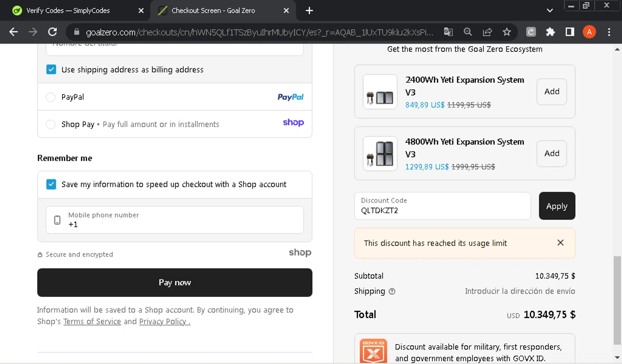Click the share page icon
The image size is (622, 364).
pos(487,32)
